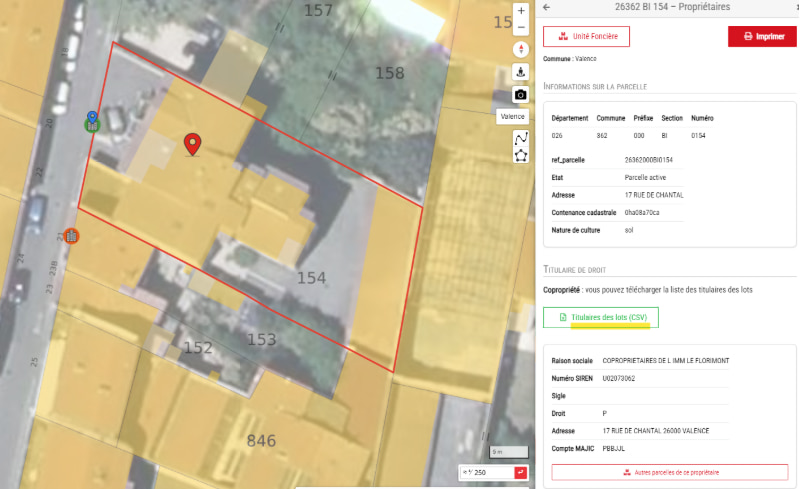Click the Numéro value 0154
Image resolution: width=801 pixels, height=489 pixels.
(698, 135)
